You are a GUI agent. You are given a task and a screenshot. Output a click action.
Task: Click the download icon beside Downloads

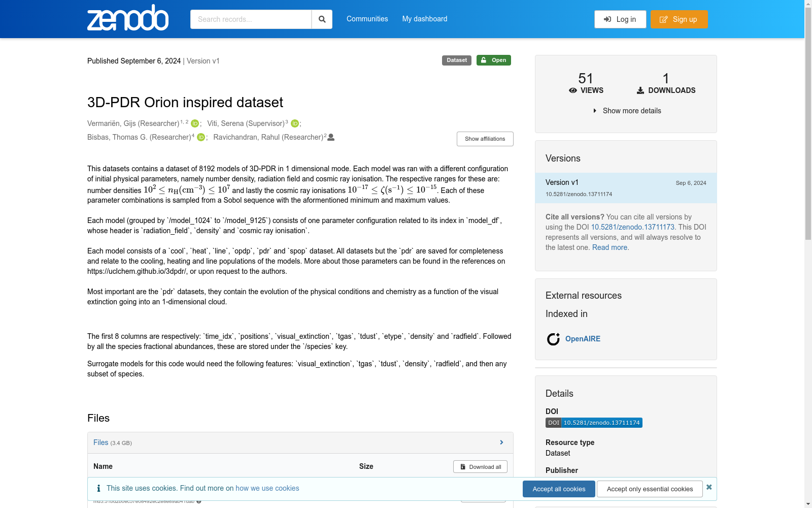640,90
